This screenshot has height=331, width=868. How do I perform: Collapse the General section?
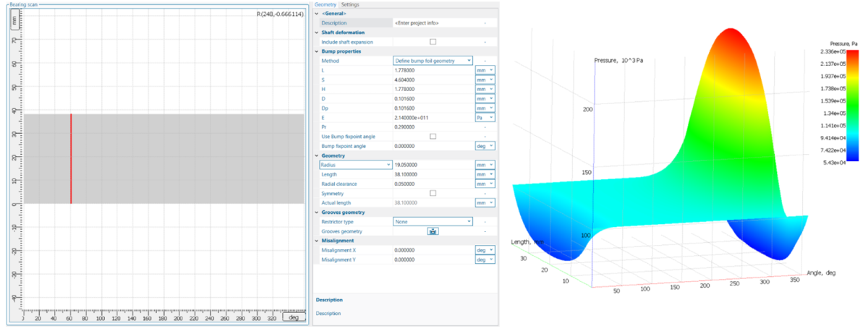317,14
